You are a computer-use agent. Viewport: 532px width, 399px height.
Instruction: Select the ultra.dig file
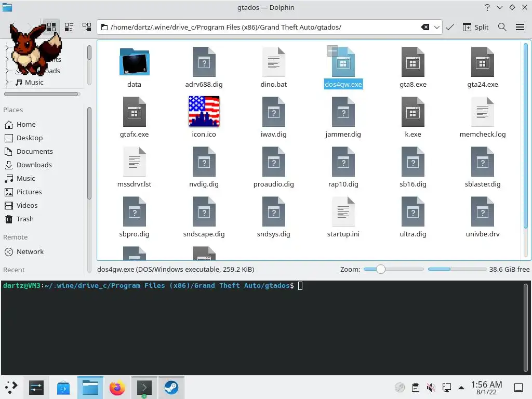(x=413, y=217)
